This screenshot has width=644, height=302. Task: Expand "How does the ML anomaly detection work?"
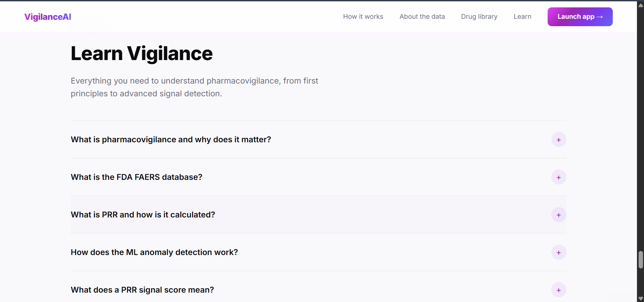[318, 252]
